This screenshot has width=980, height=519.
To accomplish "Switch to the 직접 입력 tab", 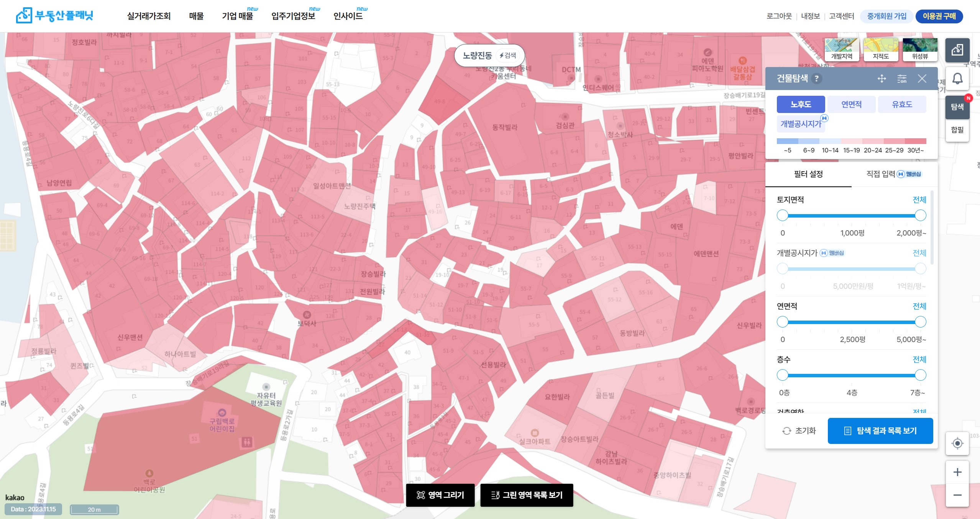I will point(893,174).
